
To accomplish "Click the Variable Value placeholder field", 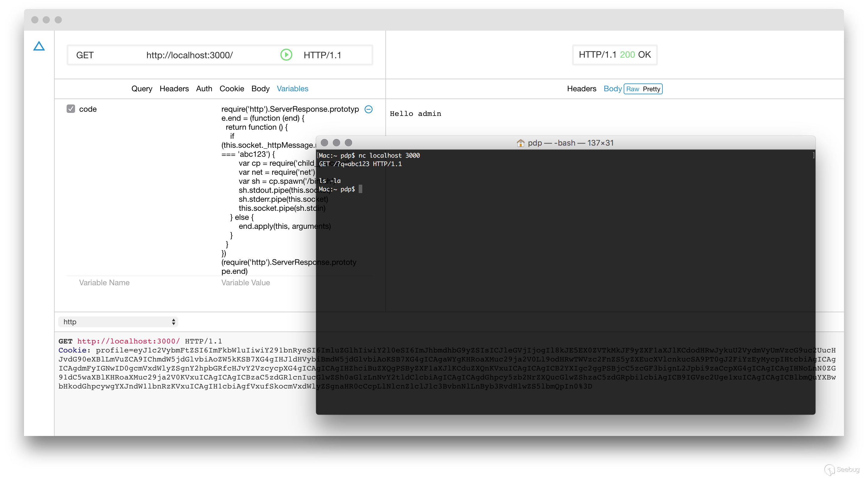I will (245, 283).
